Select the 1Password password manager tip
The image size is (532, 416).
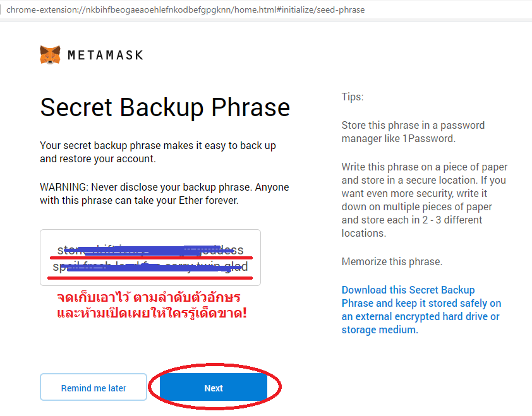413,131
